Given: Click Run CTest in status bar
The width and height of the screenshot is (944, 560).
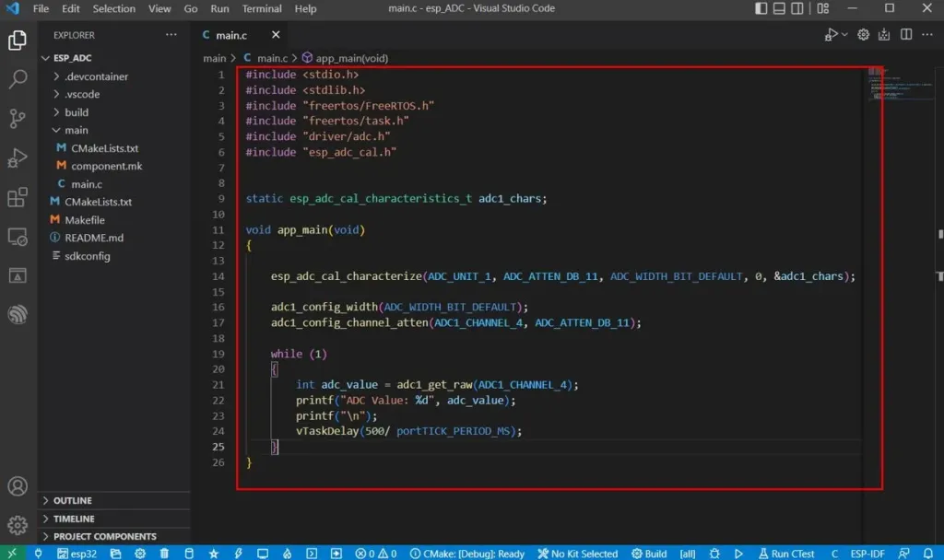Looking at the screenshot, I should click(x=786, y=554).
